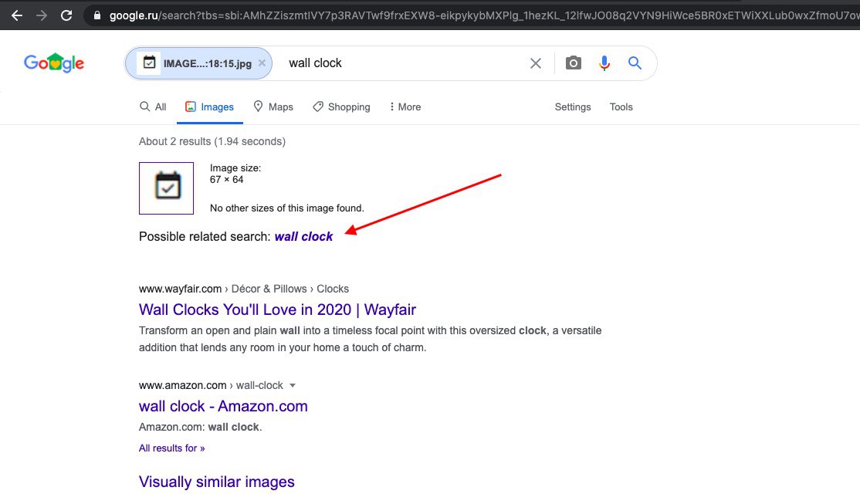Select the Images tab
860x504 pixels.
point(209,107)
